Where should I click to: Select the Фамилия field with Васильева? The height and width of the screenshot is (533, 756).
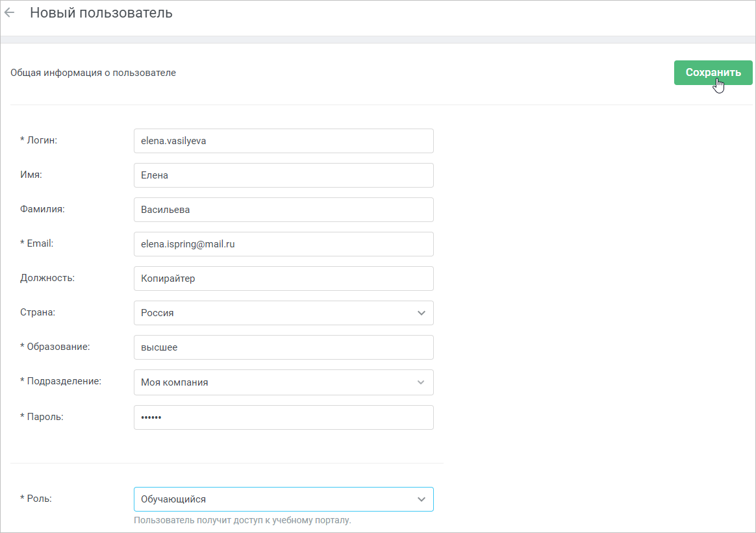coord(283,210)
